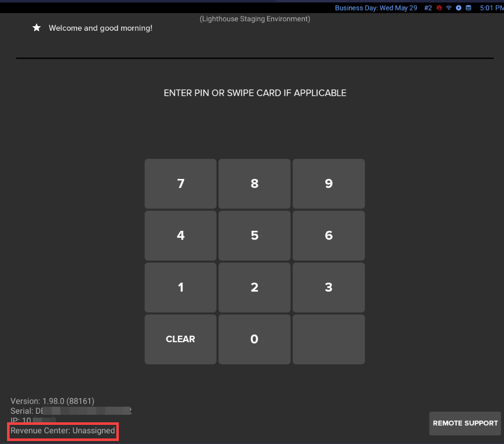Enter digit 6 on the PIN pad
504x444 pixels.
(328, 235)
